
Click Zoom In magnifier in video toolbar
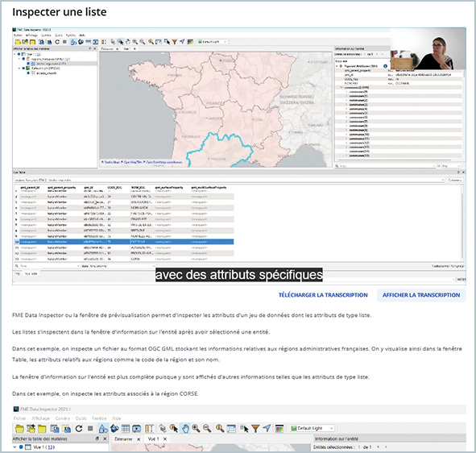point(135,42)
